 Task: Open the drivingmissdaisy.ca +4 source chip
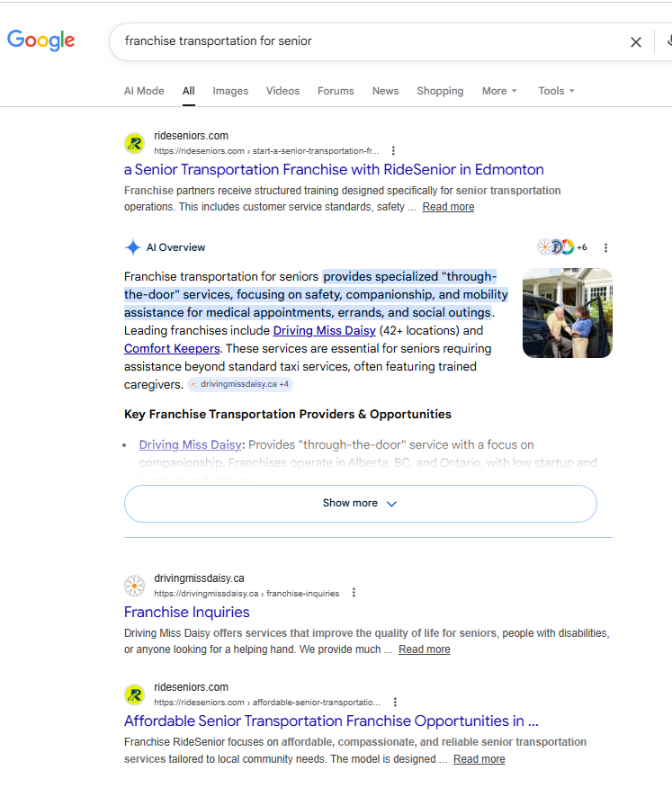pyautogui.click(x=240, y=384)
